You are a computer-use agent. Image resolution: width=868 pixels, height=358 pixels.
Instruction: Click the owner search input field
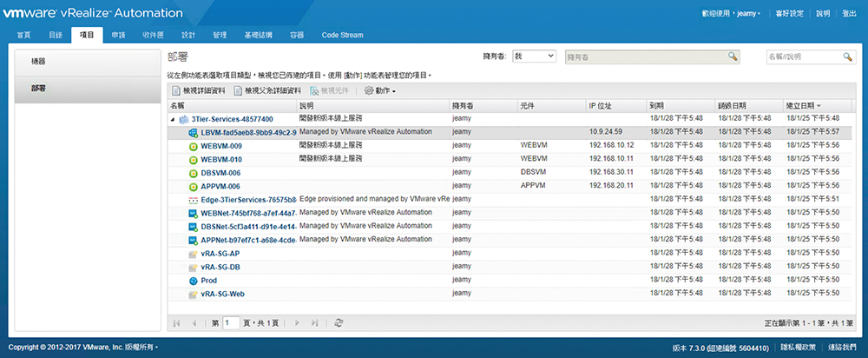645,56
